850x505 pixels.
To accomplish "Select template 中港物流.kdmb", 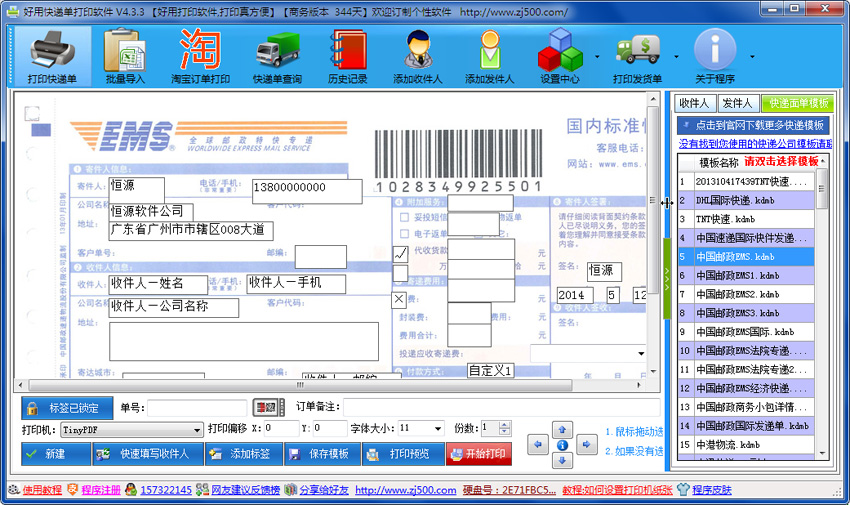I will coord(746,444).
